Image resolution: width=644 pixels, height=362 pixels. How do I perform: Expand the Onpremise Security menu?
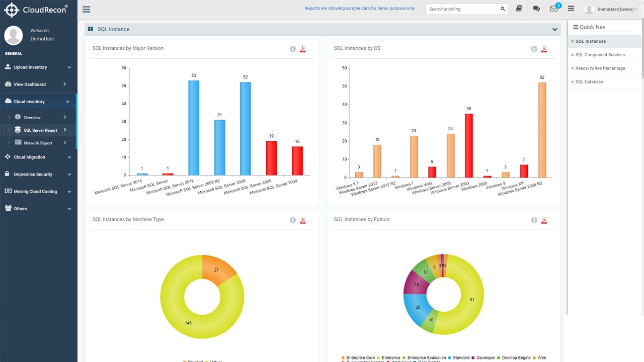38,174
